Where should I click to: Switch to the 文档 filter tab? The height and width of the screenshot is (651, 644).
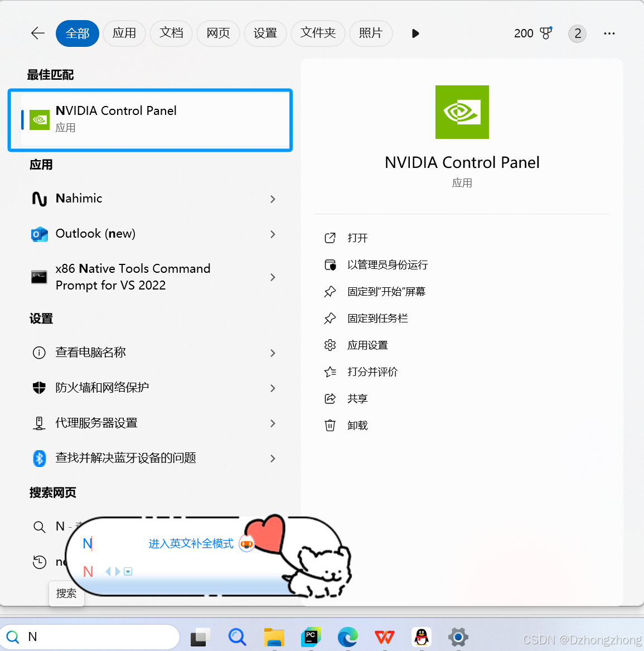[171, 33]
